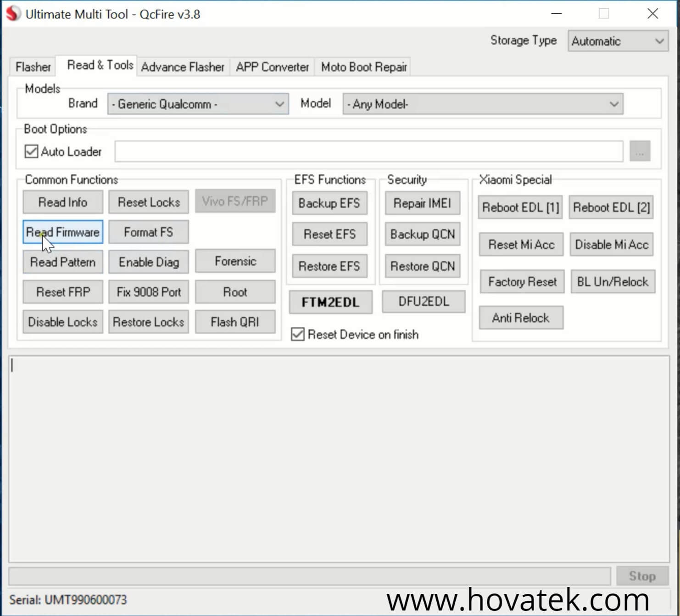
Task: Click the Restore Locks button
Action: pyautogui.click(x=149, y=322)
